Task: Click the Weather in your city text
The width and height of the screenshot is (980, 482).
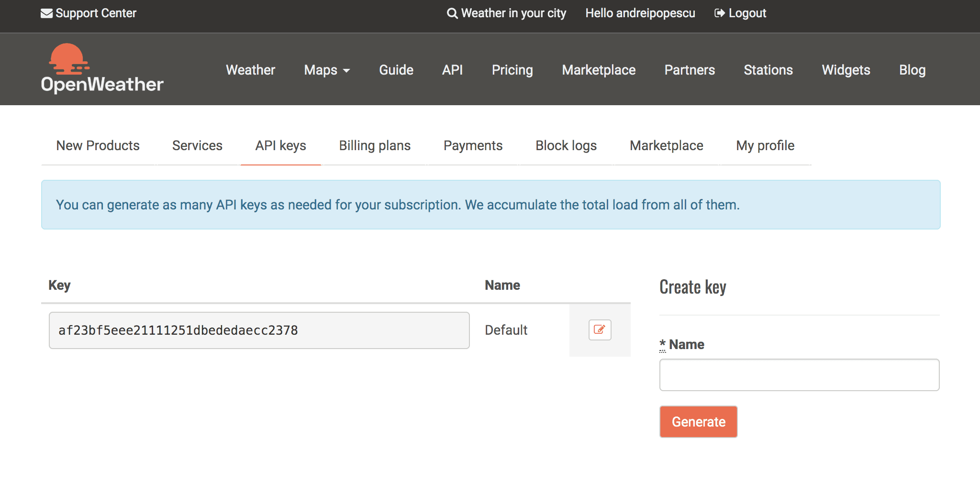Action: click(x=513, y=13)
